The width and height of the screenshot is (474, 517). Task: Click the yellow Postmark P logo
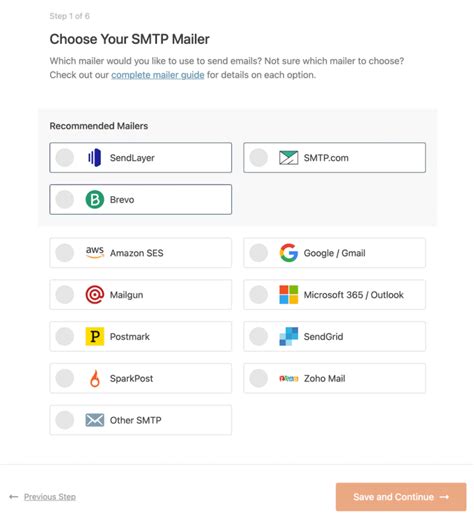95,336
